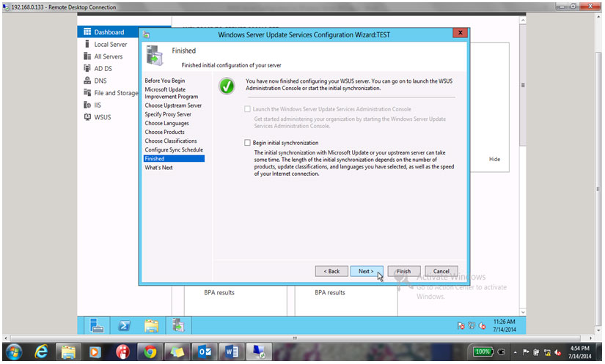Click remote tray muted speaker icon
The height and width of the screenshot is (364, 605).
482,326
